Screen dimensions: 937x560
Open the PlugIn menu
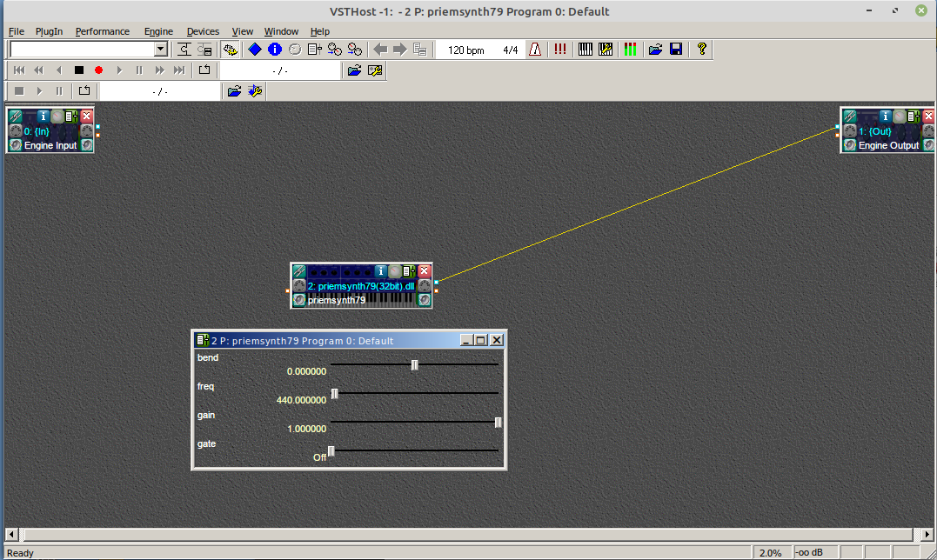tap(49, 31)
